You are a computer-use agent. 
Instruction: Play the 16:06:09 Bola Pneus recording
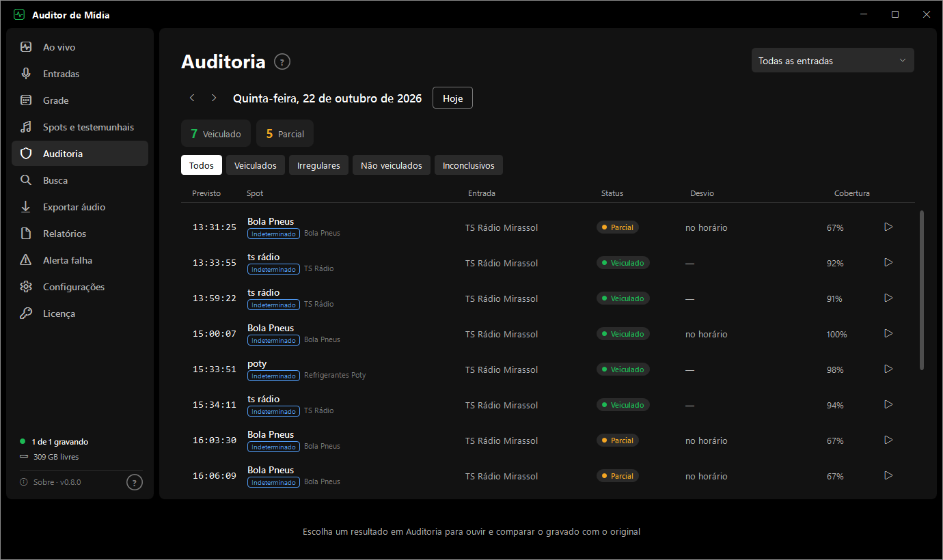tap(888, 475)
